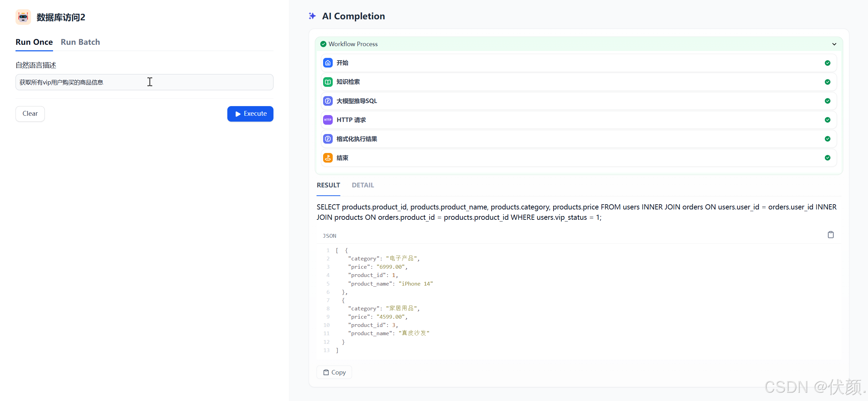This screenshot has width=868, height=401.
Task: Click the orange 结束 end node icon
Action: click(328, 158)
